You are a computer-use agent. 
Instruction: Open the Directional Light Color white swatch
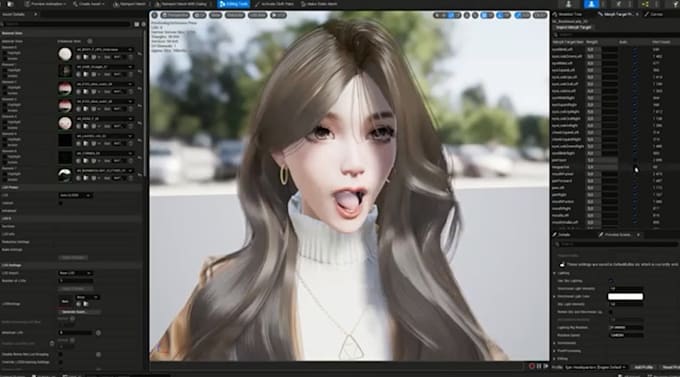625,297
